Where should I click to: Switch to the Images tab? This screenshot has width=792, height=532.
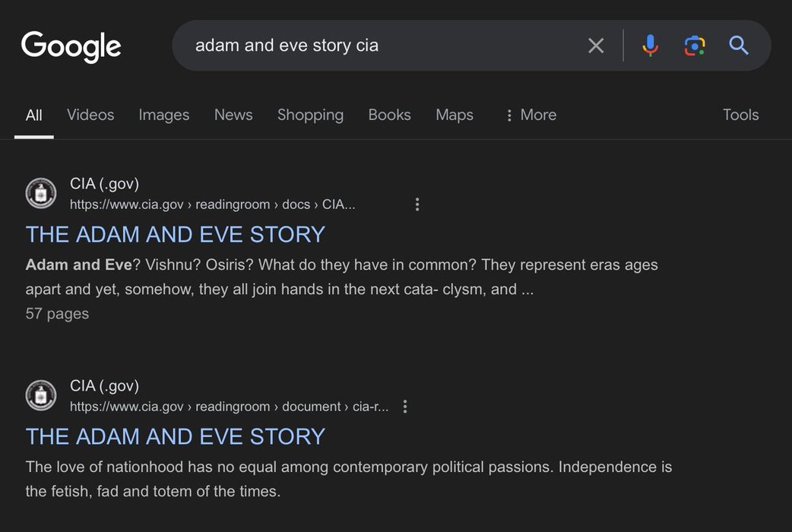163,115
